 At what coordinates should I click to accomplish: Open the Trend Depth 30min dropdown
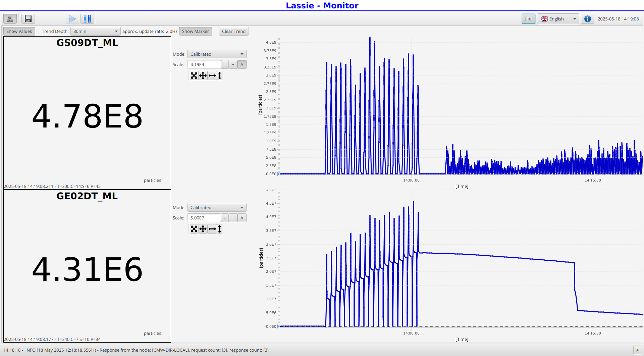pyautogui.click(x=95, y=31)
